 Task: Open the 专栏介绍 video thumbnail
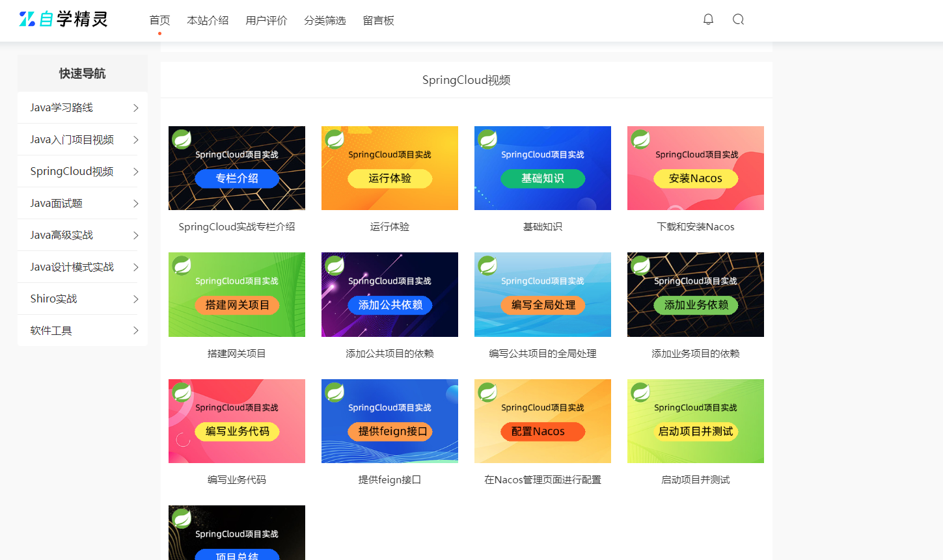(237, 168)
